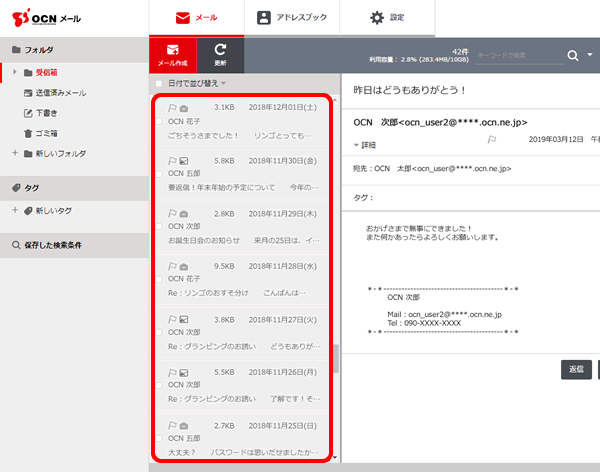
Task: Open the 下書き folder
Action: point(46,113)
